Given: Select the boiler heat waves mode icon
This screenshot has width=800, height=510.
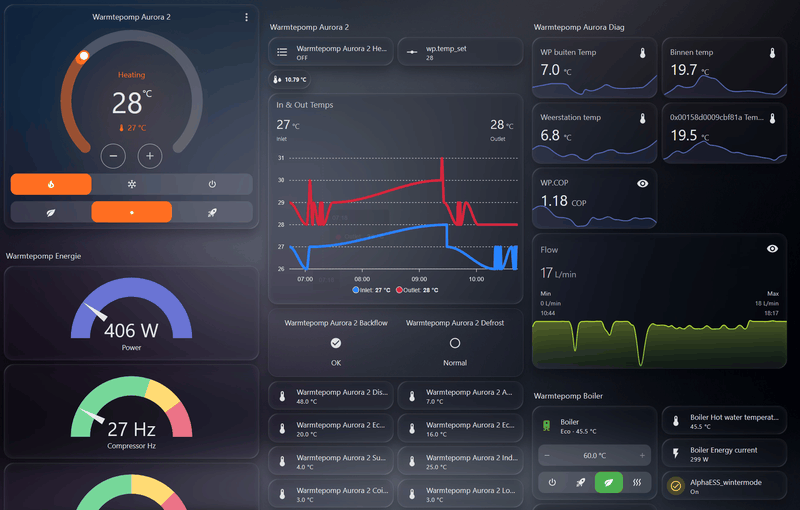Looking at the screenshot, I should 637,482.
